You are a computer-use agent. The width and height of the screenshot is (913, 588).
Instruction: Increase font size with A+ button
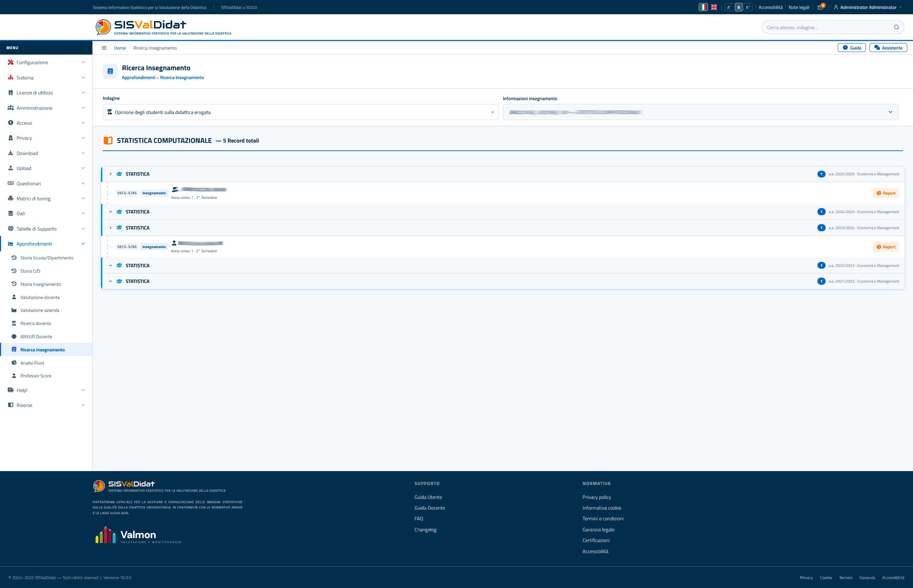pos(748,7)
